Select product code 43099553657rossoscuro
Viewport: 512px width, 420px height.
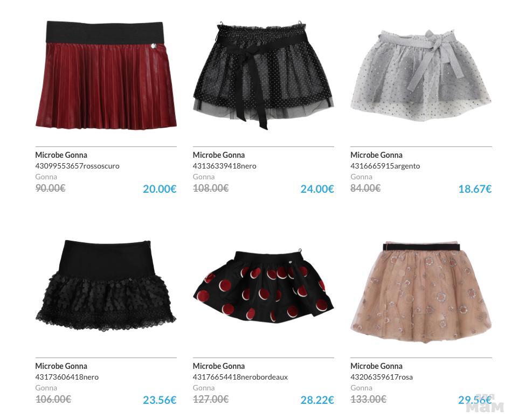[78, 166]
